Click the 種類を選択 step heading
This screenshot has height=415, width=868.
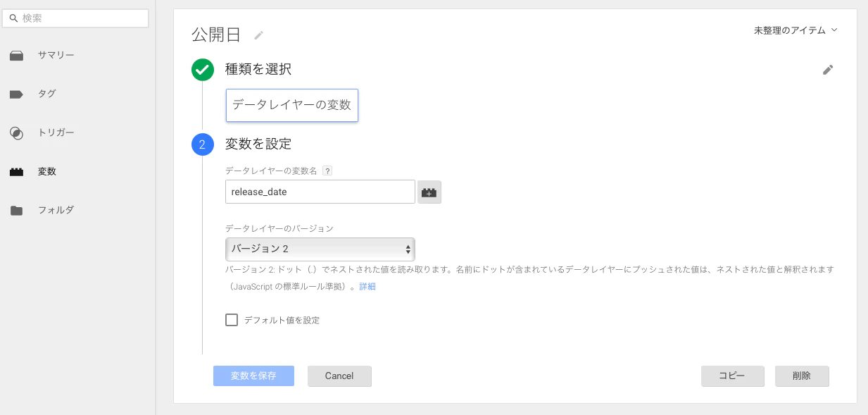[258, 69]
